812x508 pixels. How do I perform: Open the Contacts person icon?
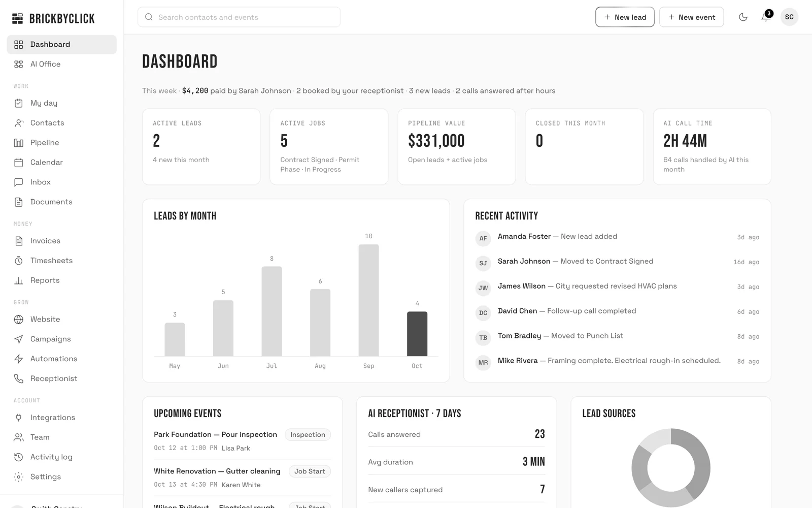pyautogui.click(x=19, y=123)
